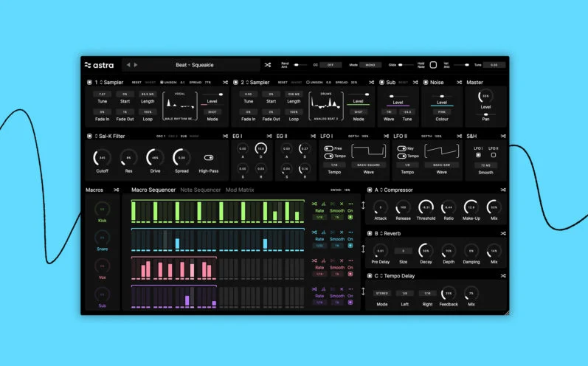Click the Noise PINK colour button
This screenshot has height=366, width=588.
tap(442, 111)
